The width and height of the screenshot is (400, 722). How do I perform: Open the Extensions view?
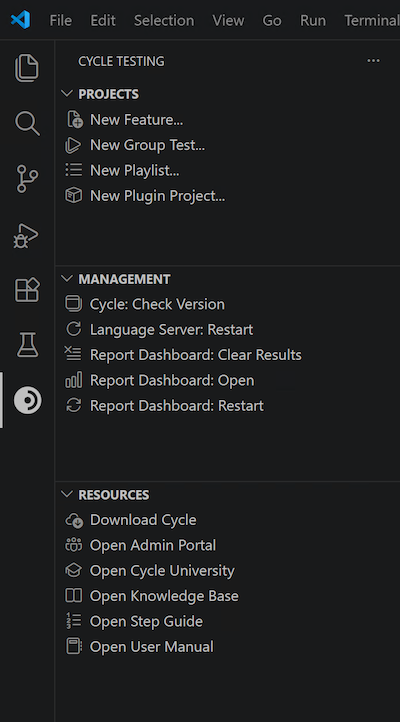click(27, 290)
